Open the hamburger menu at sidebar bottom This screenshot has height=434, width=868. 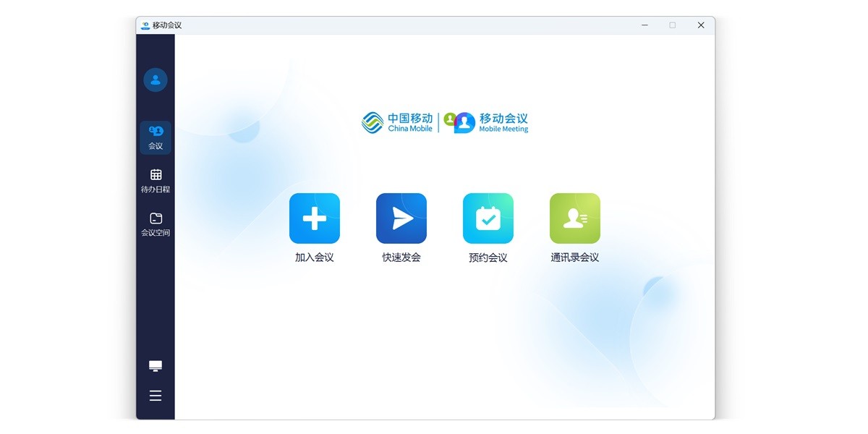(x=156, y=396)
